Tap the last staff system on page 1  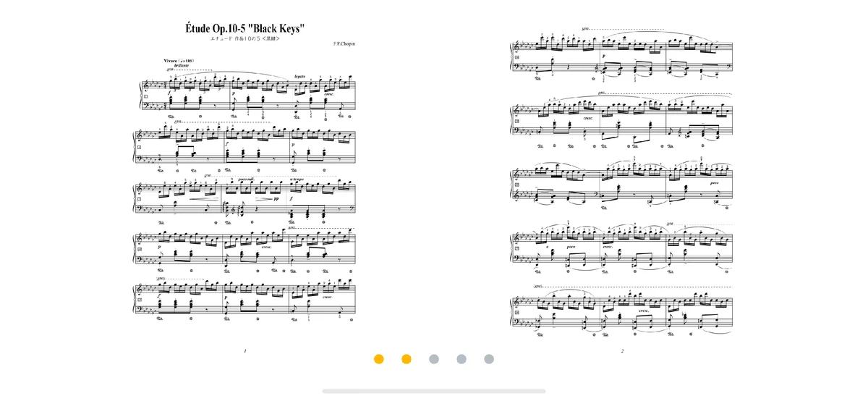[x=245, y=297]
